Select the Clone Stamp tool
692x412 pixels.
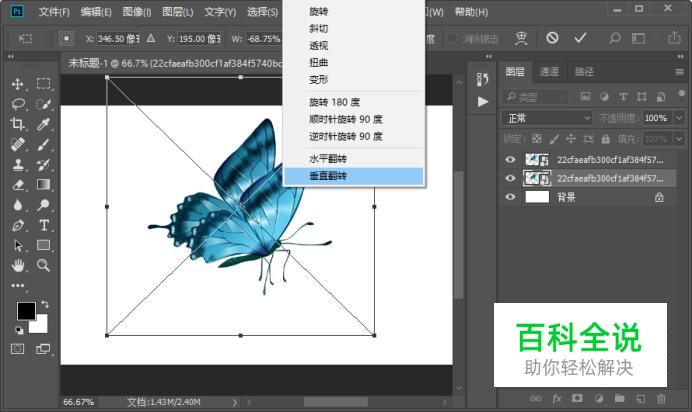pyautogui.click(x=18, y=165)
